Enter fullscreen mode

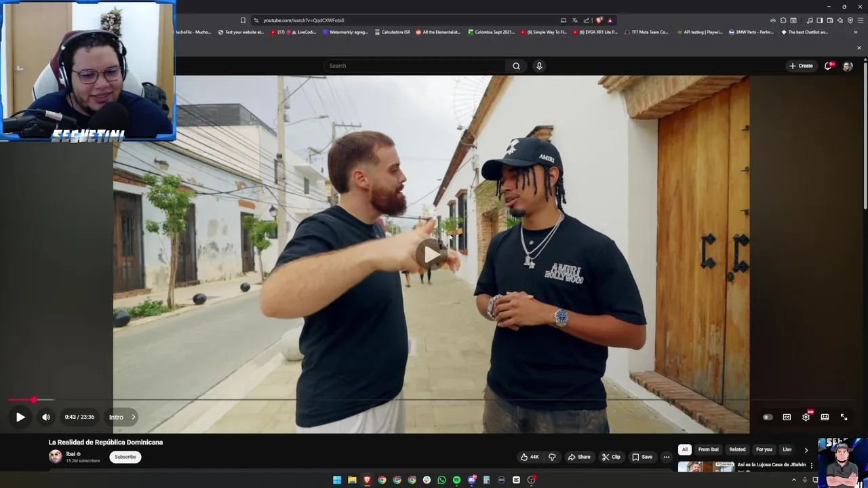tap(844, 418)
